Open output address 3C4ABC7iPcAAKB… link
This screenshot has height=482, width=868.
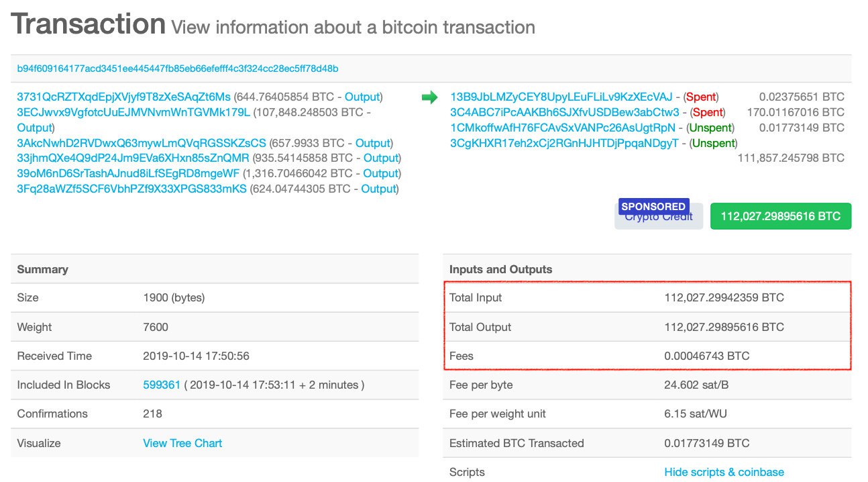tap(565, 112)
